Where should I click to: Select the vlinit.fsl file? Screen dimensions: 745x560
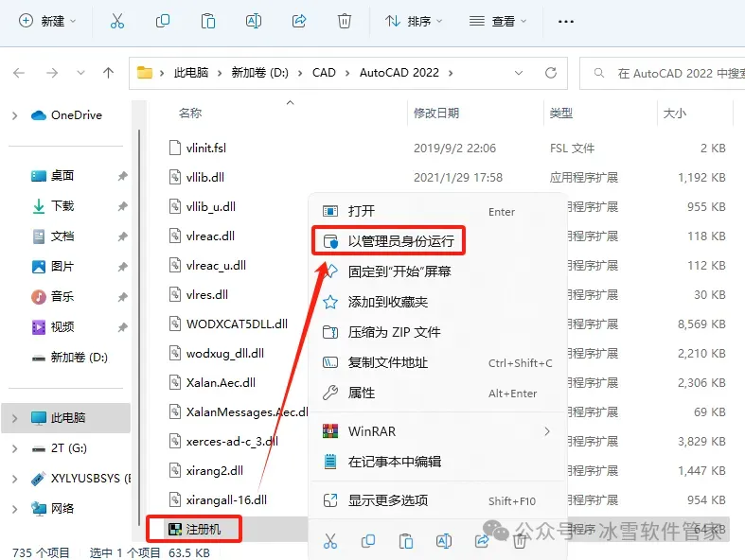206,149
